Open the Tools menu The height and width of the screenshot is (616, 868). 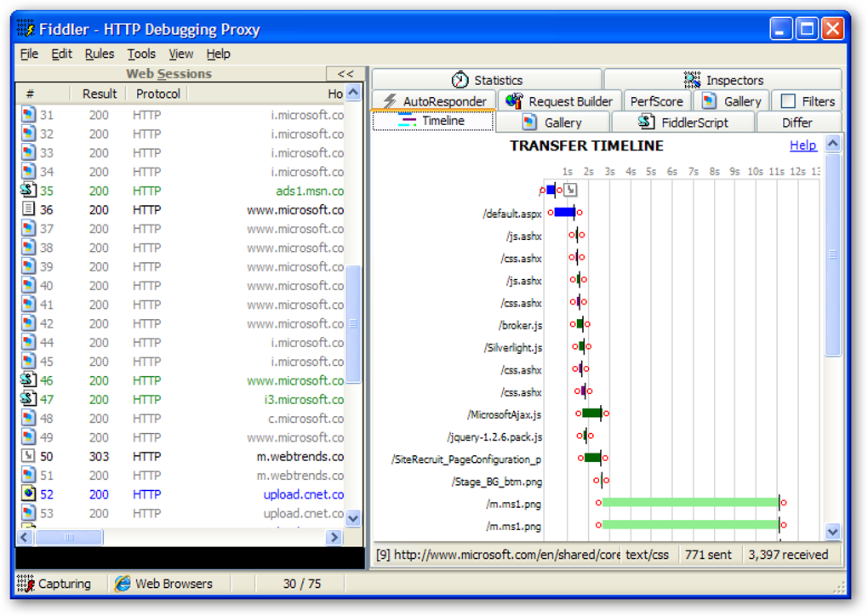[x=140, y=54]
